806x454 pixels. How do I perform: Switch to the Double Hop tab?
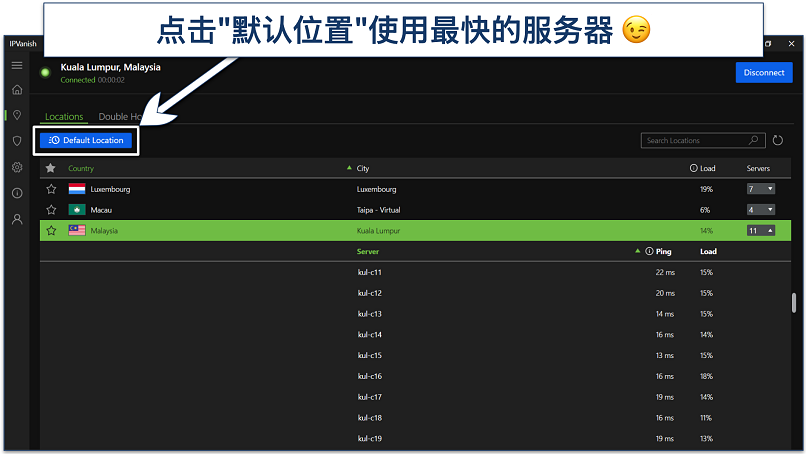pos(119,117)
